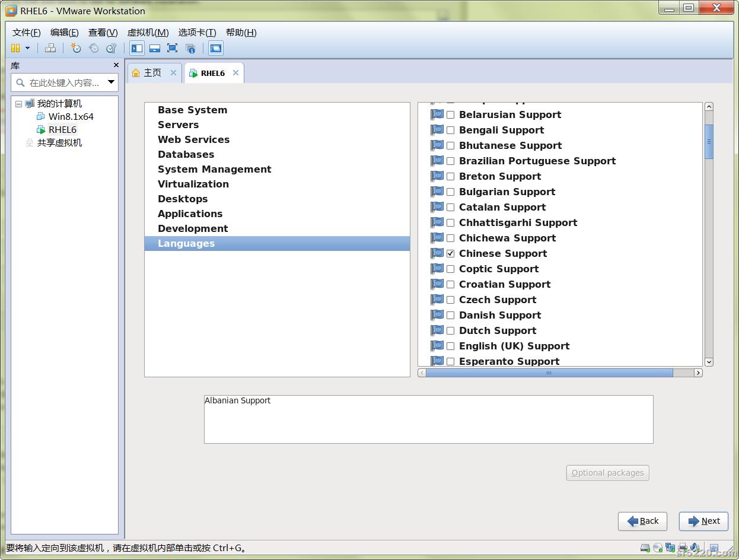Screen dimensions: 739x560
Task: Select Win8.1x64 in the library tree
Action: pos(71,116)
